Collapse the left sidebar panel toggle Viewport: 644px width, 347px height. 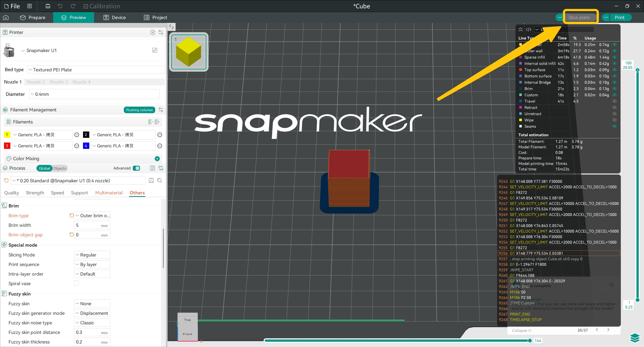coord(171,27)
